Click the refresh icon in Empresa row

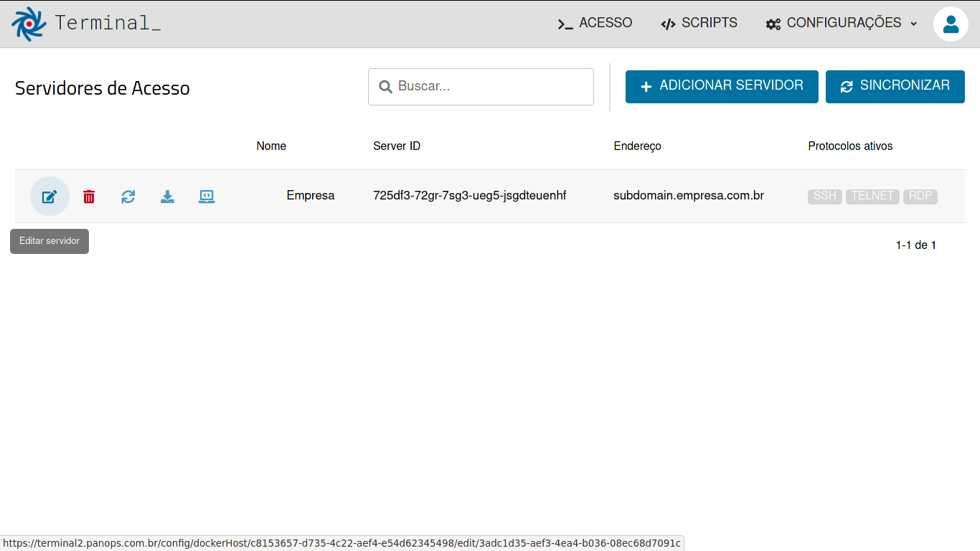point(128,197)
